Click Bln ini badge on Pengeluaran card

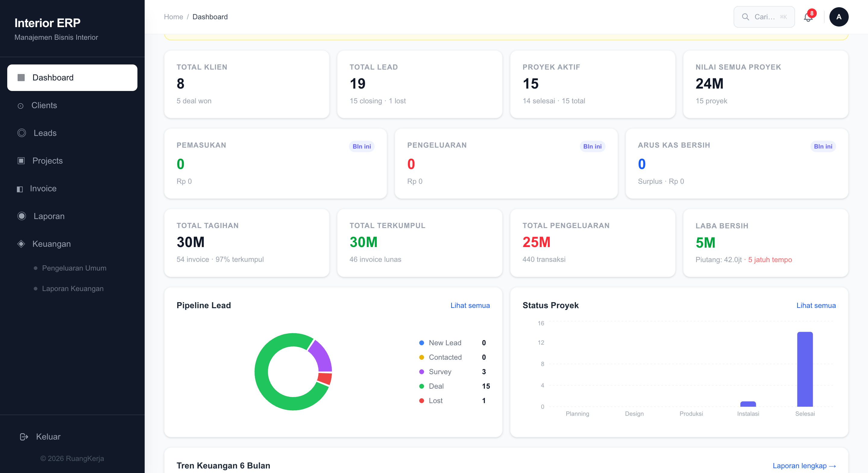pos(592,146)
